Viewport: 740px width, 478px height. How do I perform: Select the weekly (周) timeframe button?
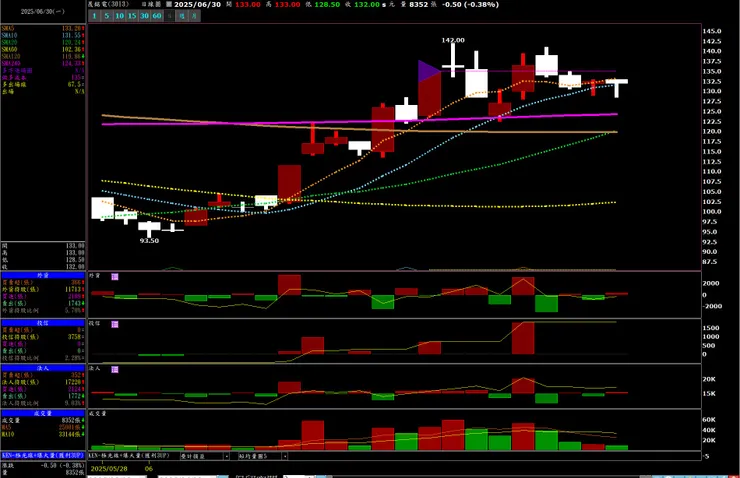pos(182,16)
